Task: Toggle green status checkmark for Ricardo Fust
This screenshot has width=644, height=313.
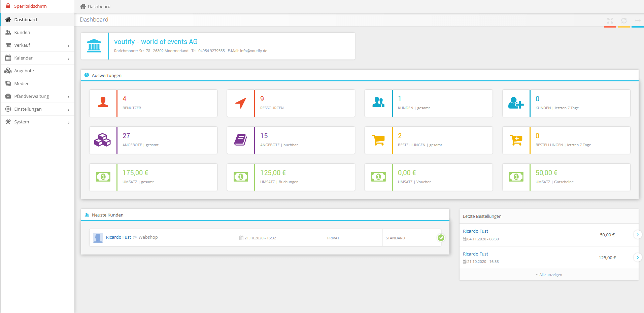Action: (x=441, y=238)
